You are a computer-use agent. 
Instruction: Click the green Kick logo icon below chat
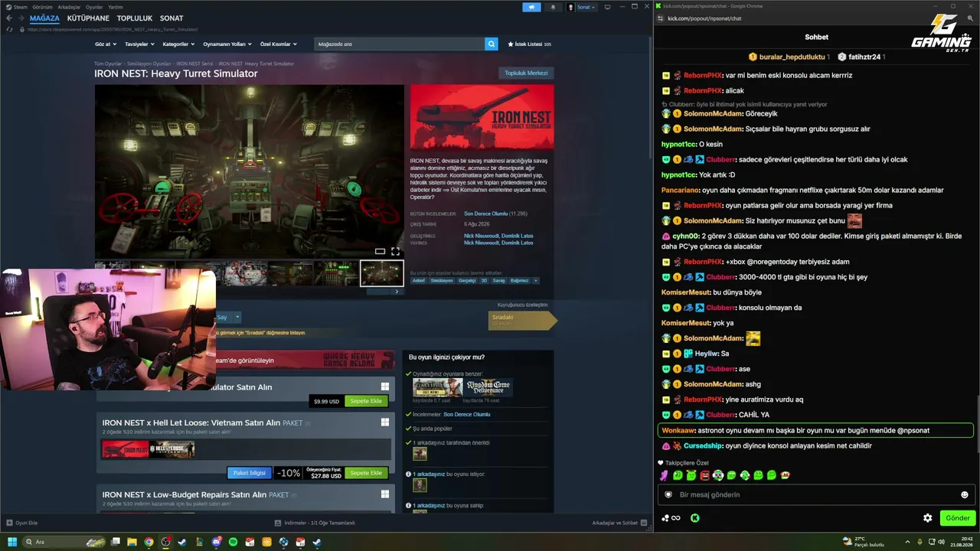coord(694,518)
